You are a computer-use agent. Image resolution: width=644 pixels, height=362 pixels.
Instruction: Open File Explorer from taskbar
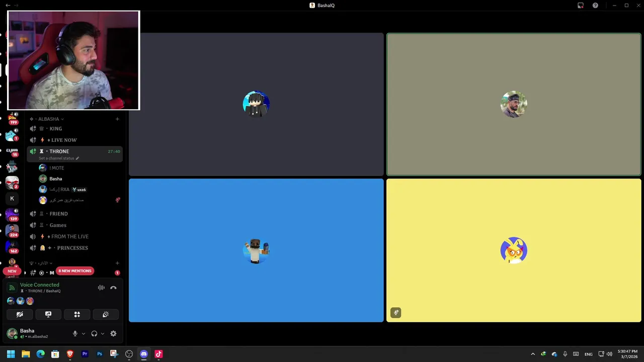click(26, 354)
